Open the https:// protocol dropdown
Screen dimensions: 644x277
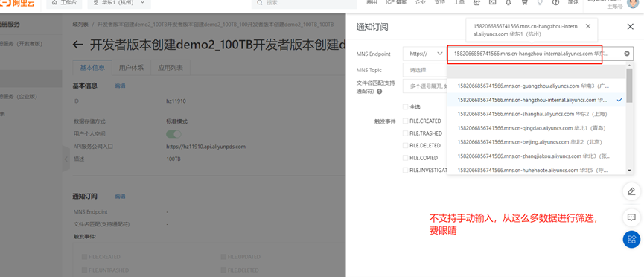click(x=424, y=54)
